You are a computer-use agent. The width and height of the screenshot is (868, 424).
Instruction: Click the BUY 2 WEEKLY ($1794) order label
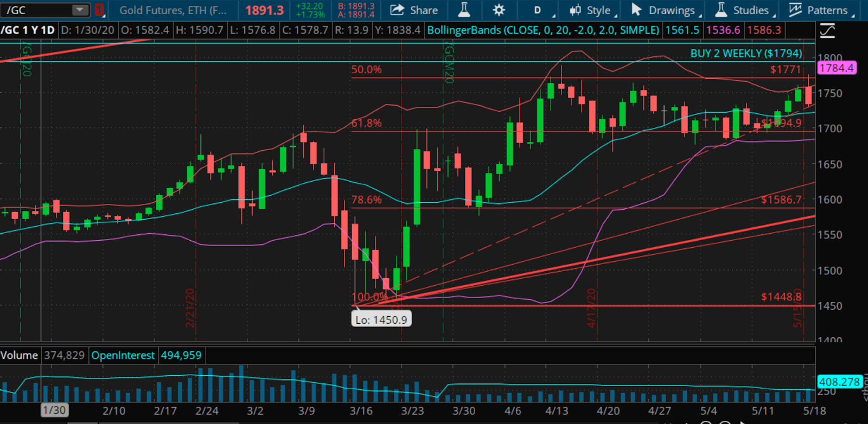coord(746,53)
